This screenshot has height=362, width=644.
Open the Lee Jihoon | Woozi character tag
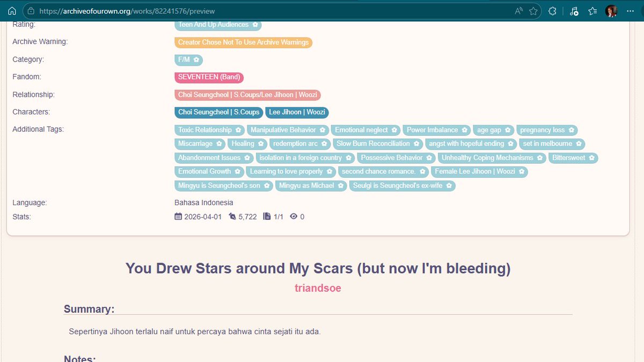click(x=297, y=112)
